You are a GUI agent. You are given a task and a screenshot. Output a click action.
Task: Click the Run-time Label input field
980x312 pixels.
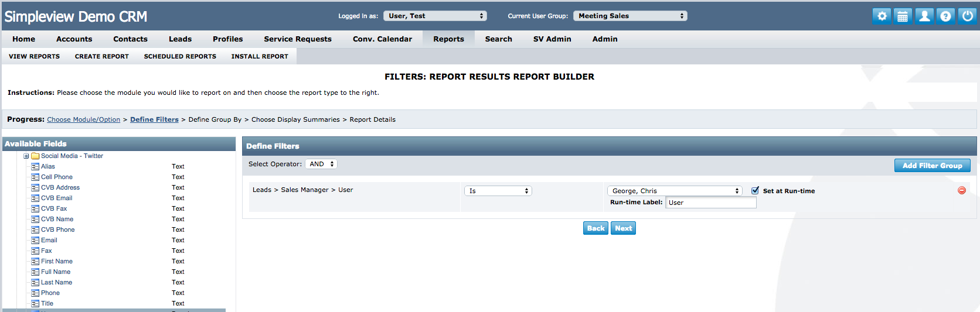tap(711, 203)
